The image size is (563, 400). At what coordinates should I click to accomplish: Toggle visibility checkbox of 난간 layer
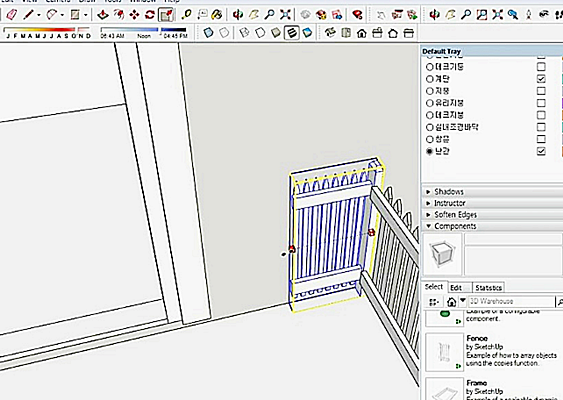coord(541,151)
